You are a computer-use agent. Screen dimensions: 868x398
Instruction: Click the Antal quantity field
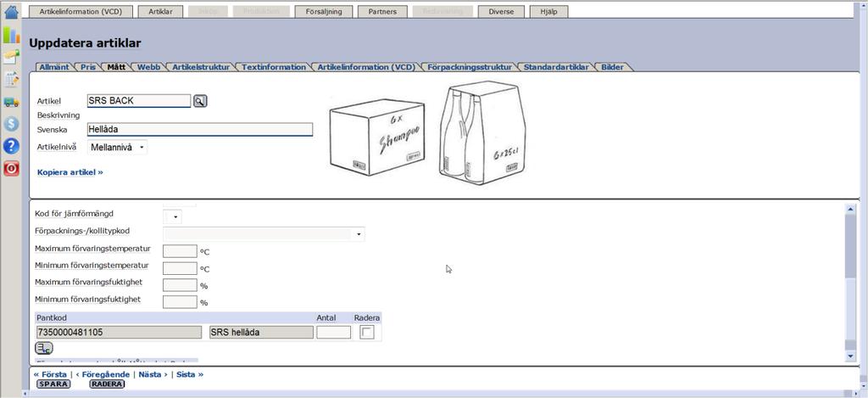tap(334, 332)
